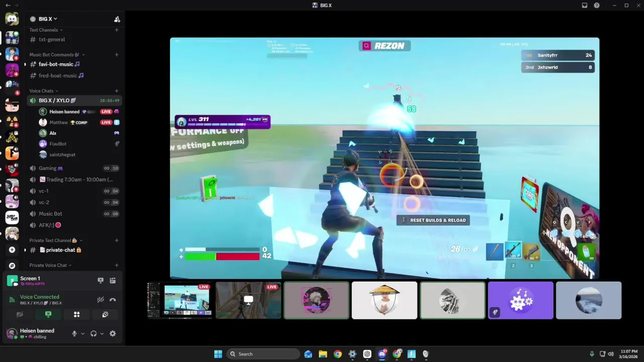The height and width of the screenshot is (362, 644).
Task: Open File Explorer from the taskbar
Action: point(323,354)
